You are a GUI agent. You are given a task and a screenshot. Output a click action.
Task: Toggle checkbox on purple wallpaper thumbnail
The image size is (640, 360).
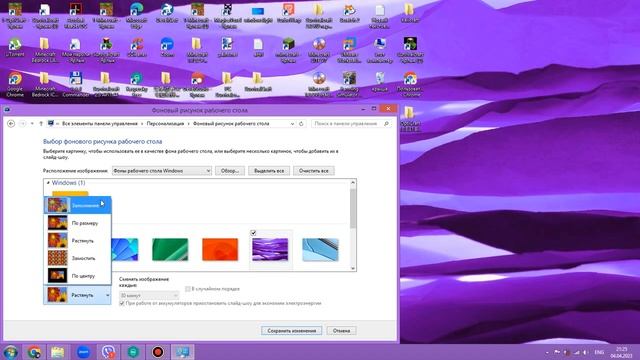point(253,233)
